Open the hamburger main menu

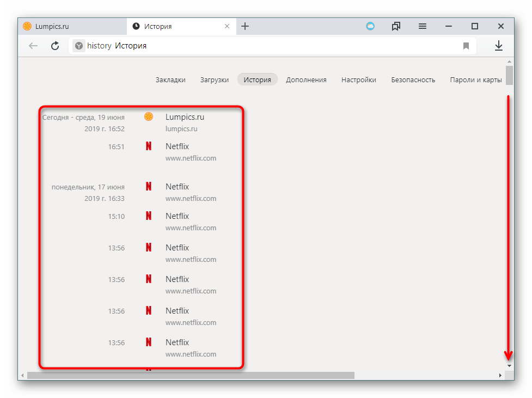coord(423,26)
